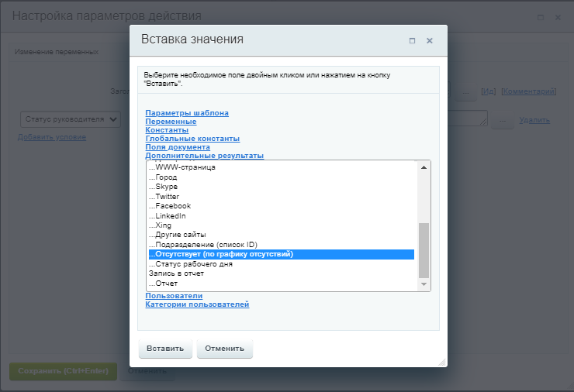
Task: Open Глобальные константы section
Action: tap(192, 139)
